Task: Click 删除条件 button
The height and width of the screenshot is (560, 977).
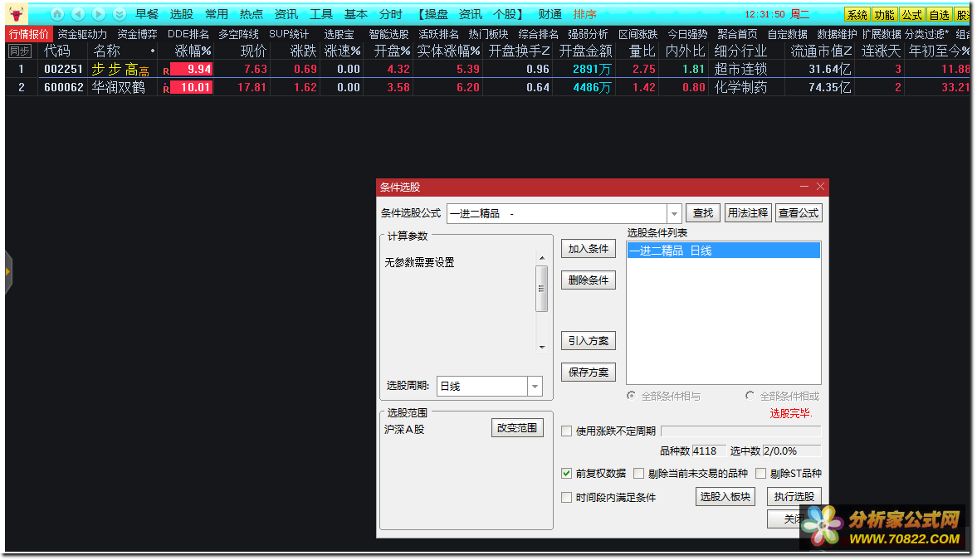Action: click(x=589, y=280)
